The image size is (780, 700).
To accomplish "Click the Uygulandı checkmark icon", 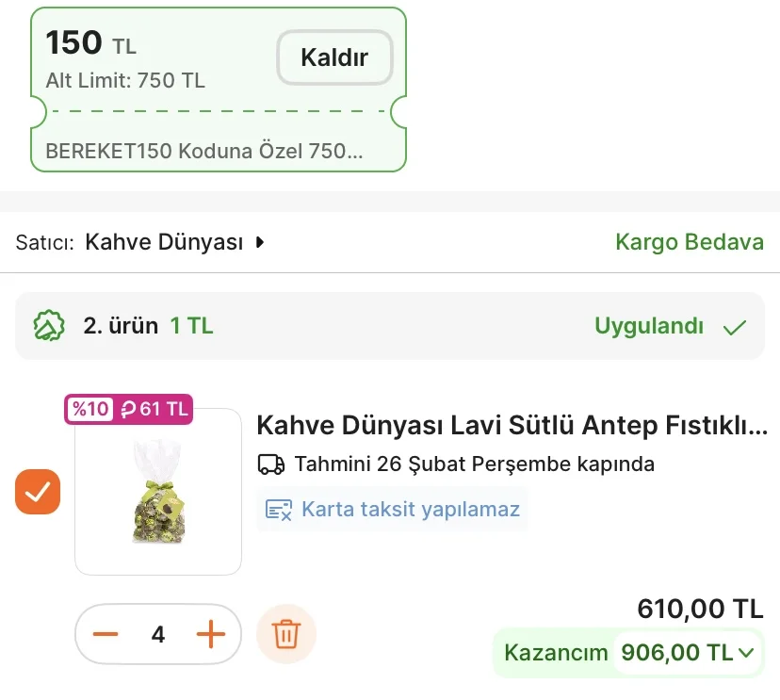I will (x=734, y=327).
